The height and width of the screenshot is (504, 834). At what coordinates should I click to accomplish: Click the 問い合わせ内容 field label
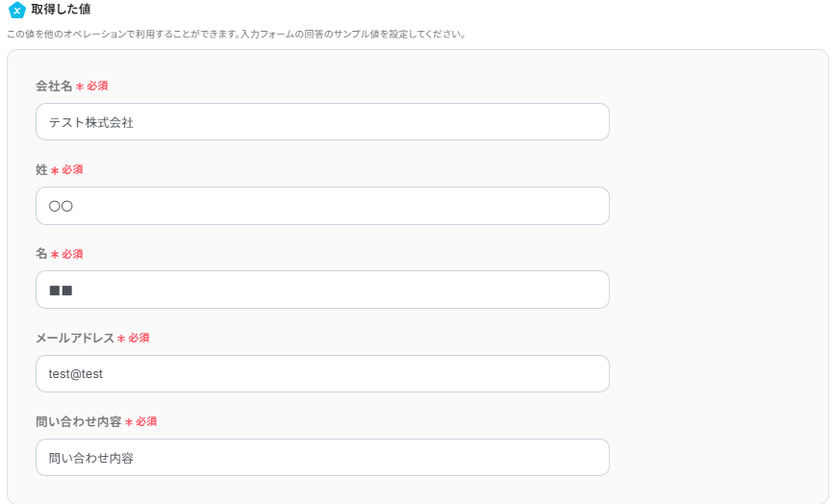79,422
